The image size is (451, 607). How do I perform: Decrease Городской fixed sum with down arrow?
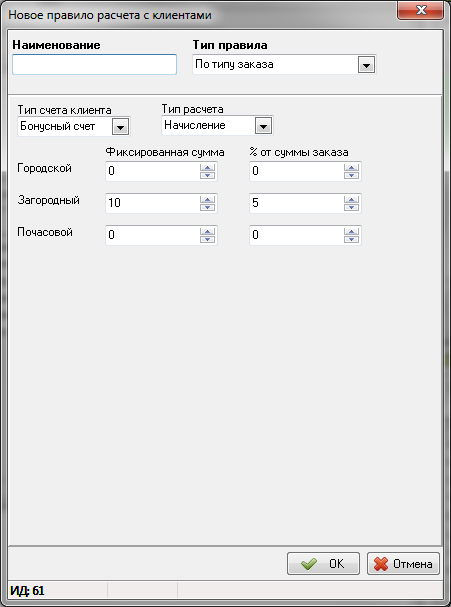[207, 175]
